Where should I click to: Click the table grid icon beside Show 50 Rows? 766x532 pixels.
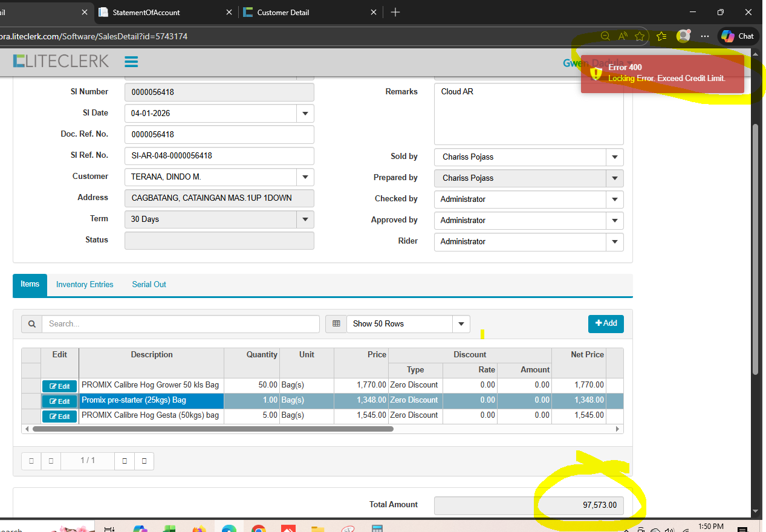click(x=336, y=324)
